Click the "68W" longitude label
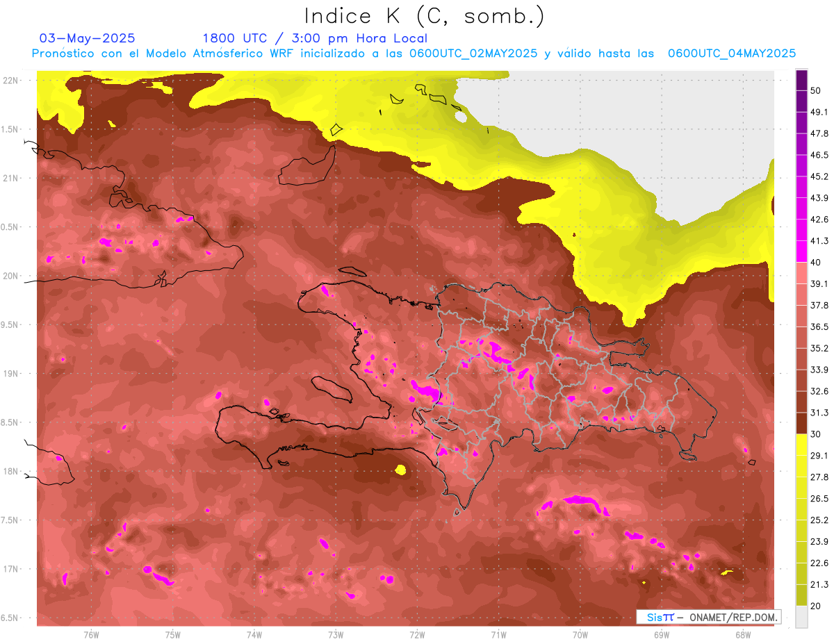Viewport: 834px width, 644px height. point(743,634)
